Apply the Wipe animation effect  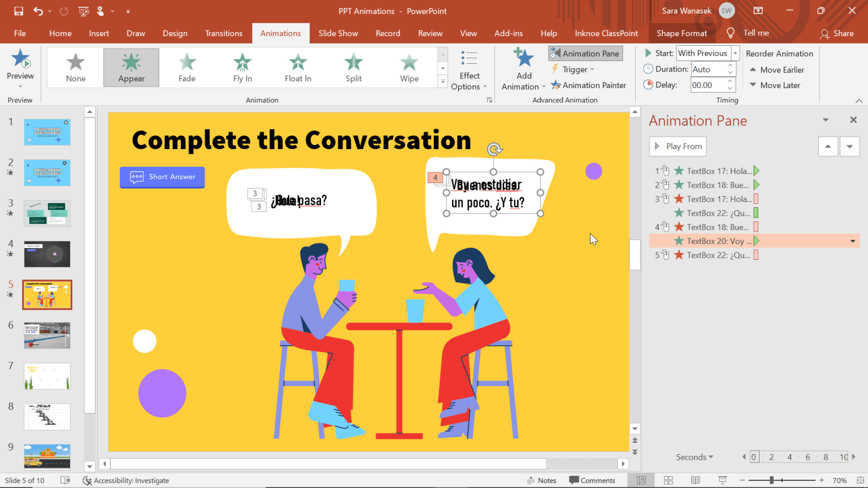[409, 67]
